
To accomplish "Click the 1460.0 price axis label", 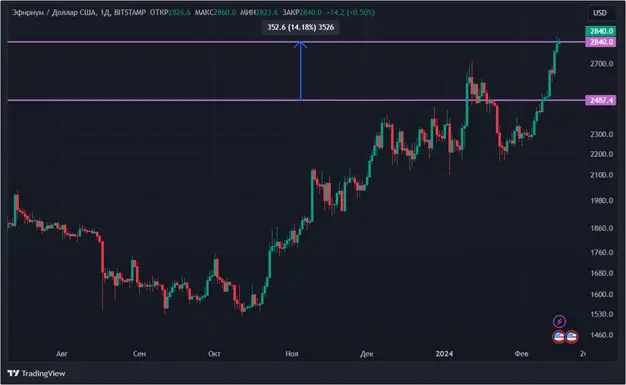I will [602, 335].
